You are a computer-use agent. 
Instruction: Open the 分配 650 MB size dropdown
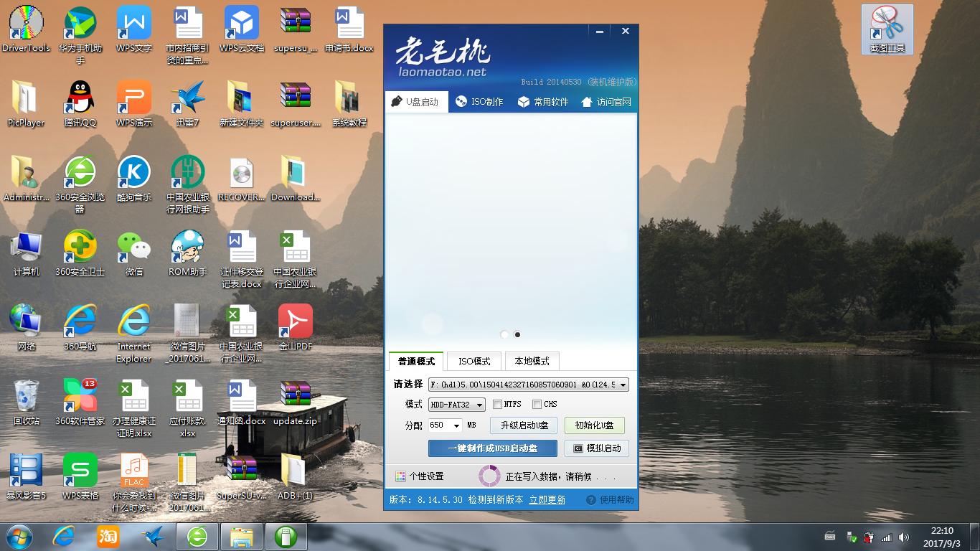453,425
